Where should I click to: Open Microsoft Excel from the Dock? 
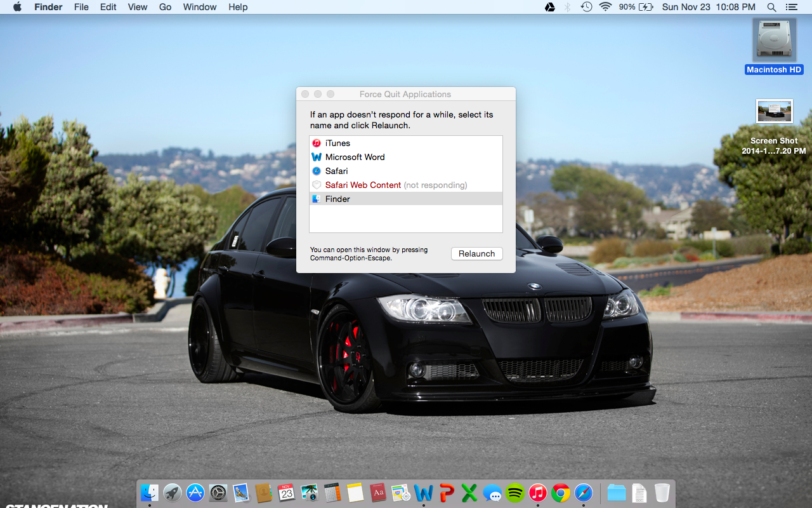[x=469, y=492]
